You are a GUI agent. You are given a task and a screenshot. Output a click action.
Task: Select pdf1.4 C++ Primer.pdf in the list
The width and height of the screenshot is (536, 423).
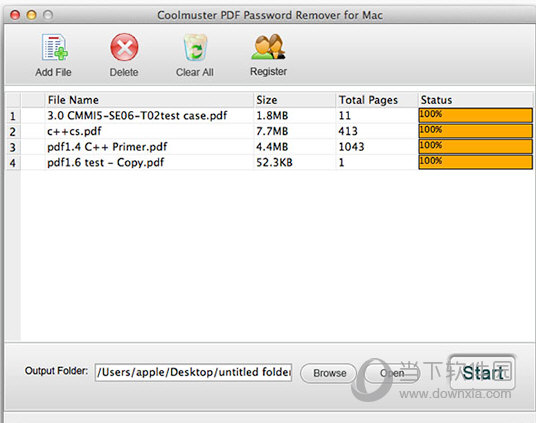pos(107,147)
